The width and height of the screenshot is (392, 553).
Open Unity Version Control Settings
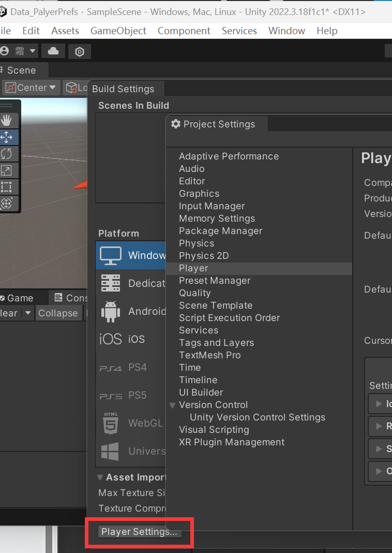coord(258,417)
